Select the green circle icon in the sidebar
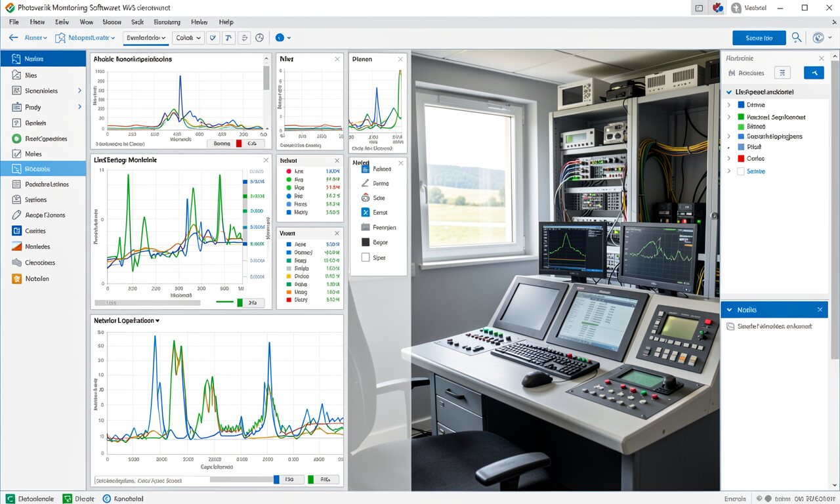Image resolution: width=840 pixels, height=504 pixels. point(16,138)
